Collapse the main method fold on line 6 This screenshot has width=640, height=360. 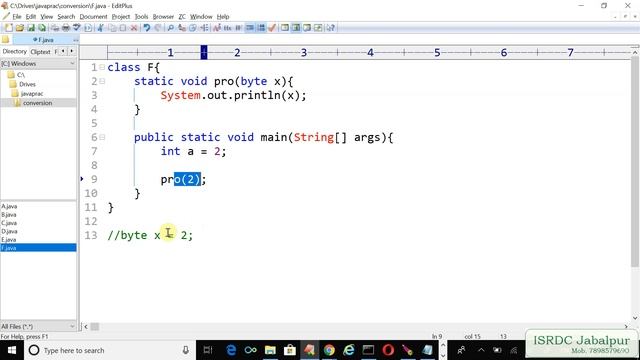point(102,137)
